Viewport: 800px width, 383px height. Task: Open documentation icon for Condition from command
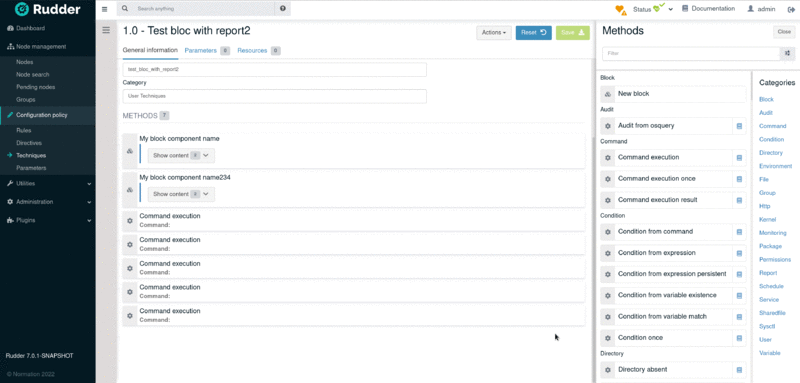tap(739, 232)
